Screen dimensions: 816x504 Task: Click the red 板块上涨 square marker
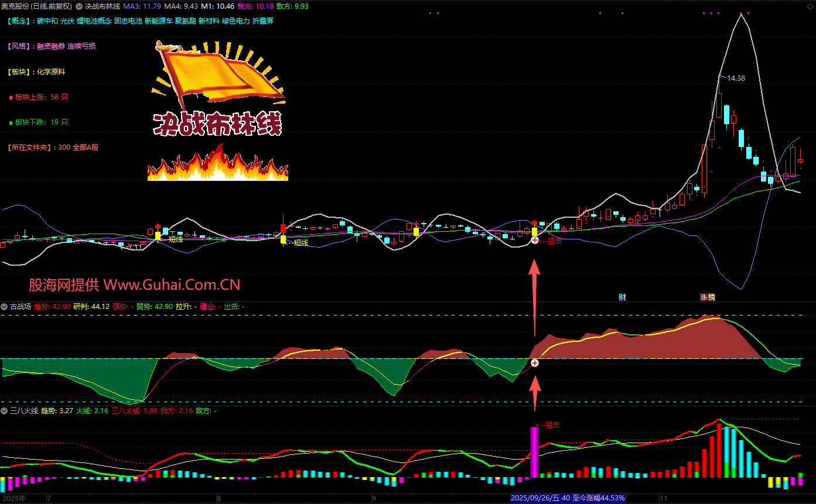(11, 97)
